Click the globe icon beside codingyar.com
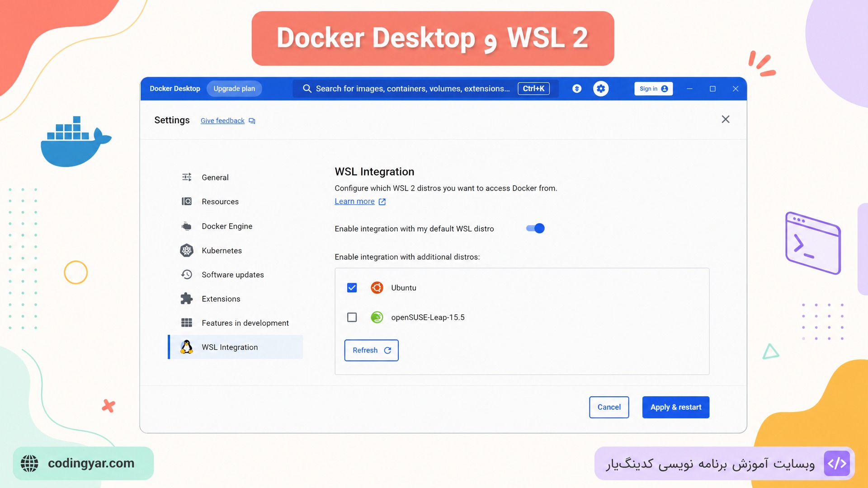Viewport: 868px width, 488px height. (29, 463)
